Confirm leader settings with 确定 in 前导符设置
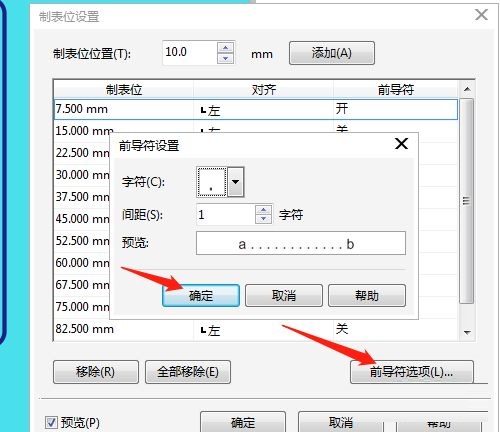 pos(201,295)
